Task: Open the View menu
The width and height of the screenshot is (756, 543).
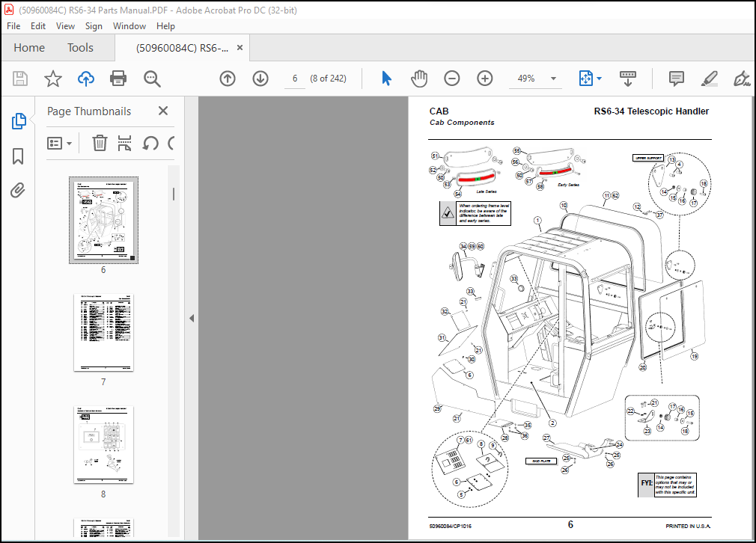Action: coord(65,26)
